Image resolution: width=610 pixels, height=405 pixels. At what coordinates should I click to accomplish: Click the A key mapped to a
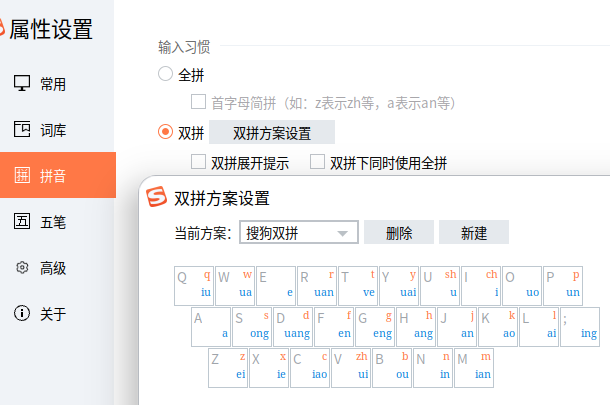[211, 327]
